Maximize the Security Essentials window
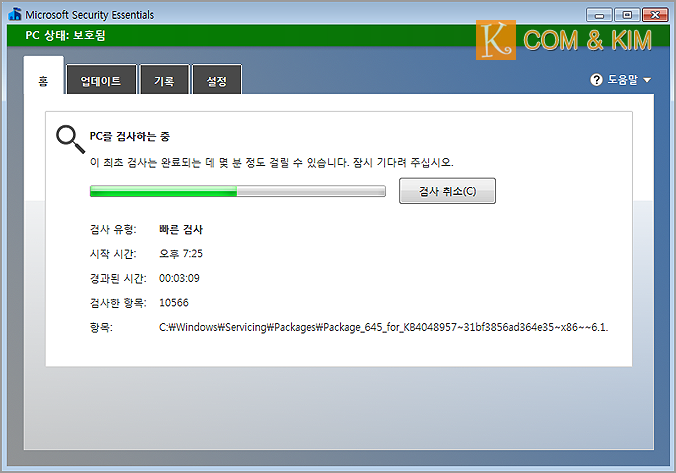This screenshot has width=676, height=473. point(627,15)
